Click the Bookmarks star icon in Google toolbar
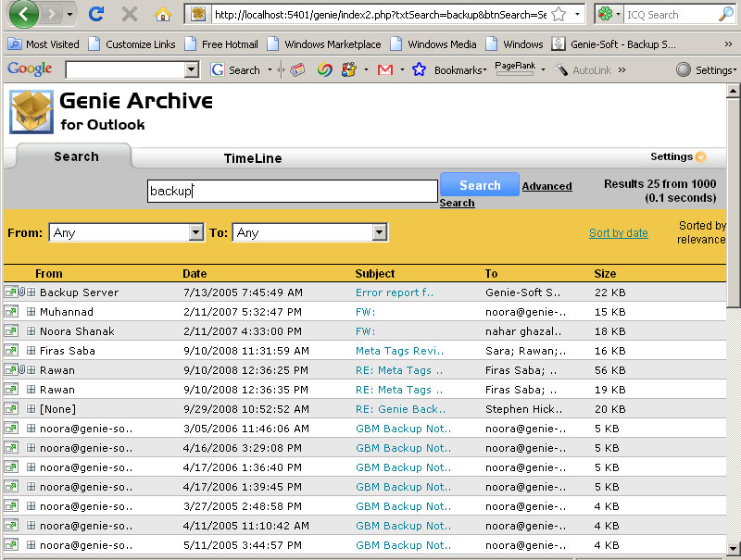Screen dimensions: 741x560 419,69
